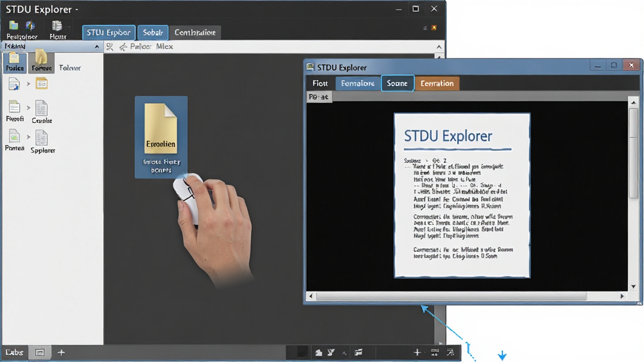Viewport: 644px width, 362px height.
Task: Add a new tab with the plus beside Cabs
Action: click(61, 352)
